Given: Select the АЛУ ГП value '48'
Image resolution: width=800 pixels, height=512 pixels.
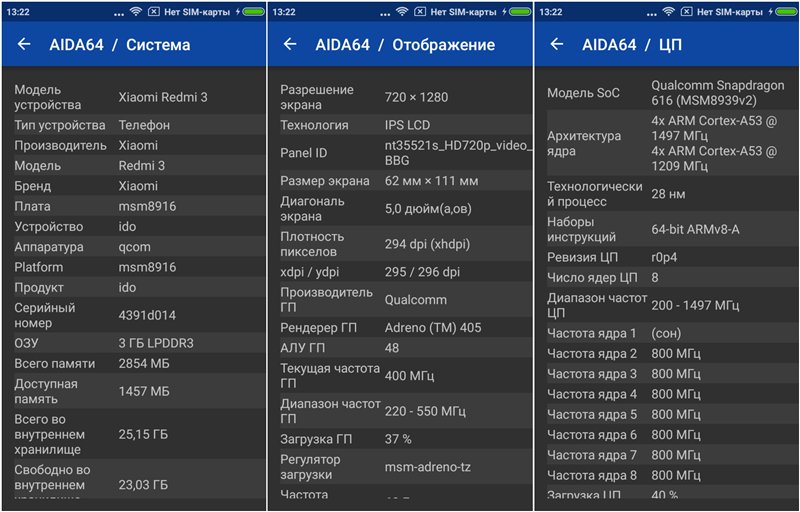Looking at the screenshot, I should point(392,348).
